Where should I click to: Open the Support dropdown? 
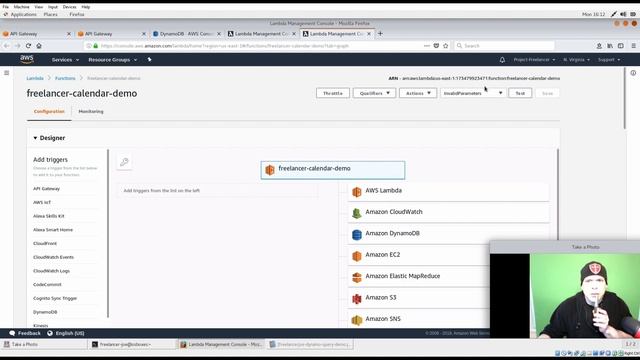point(609,60)
